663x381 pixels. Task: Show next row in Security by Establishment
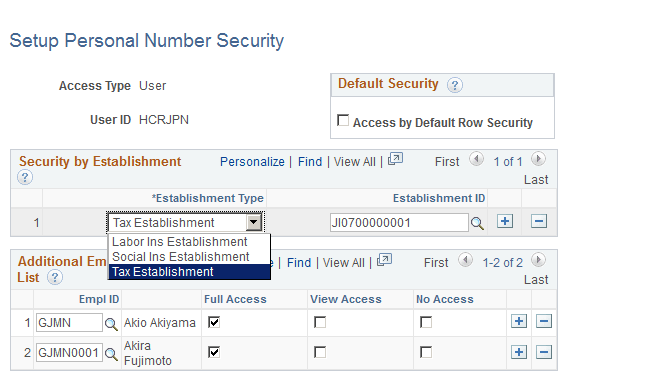(538, 159)
